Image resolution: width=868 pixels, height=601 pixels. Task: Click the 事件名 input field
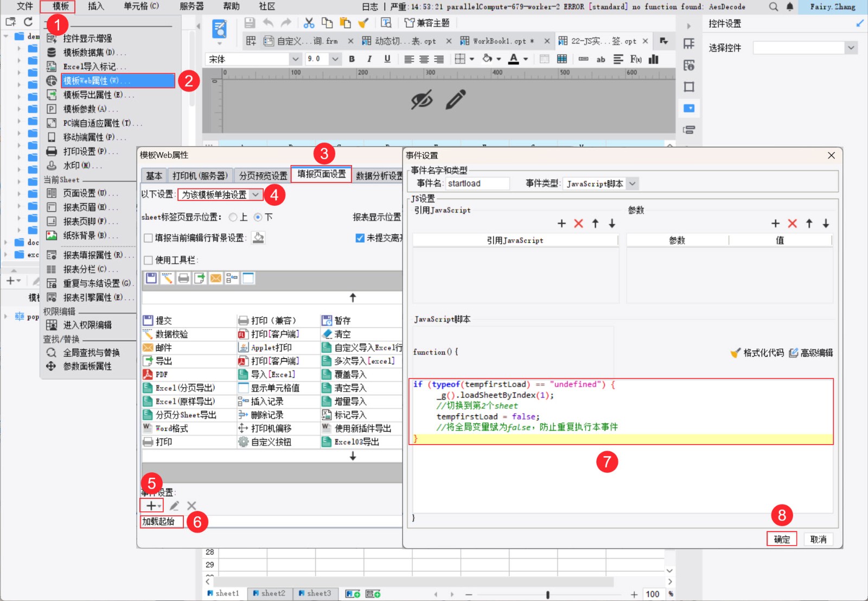tap(477, 184)
